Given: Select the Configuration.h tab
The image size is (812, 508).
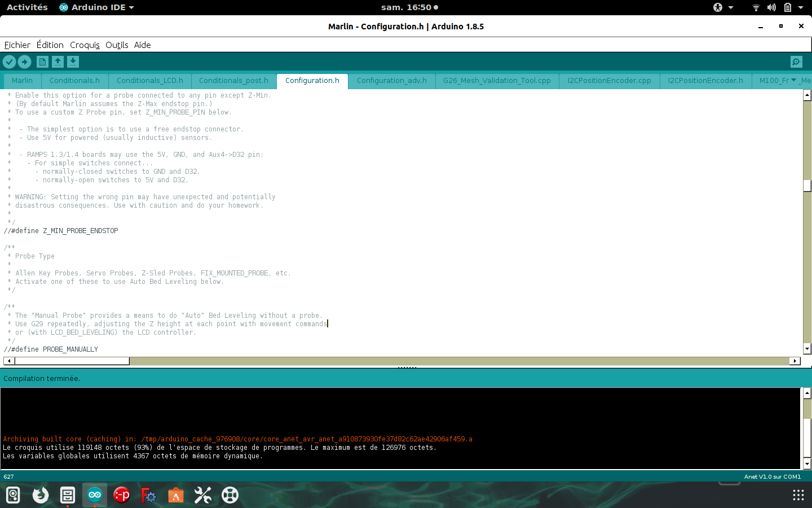Looking at the screenshot, I should 312,81.
